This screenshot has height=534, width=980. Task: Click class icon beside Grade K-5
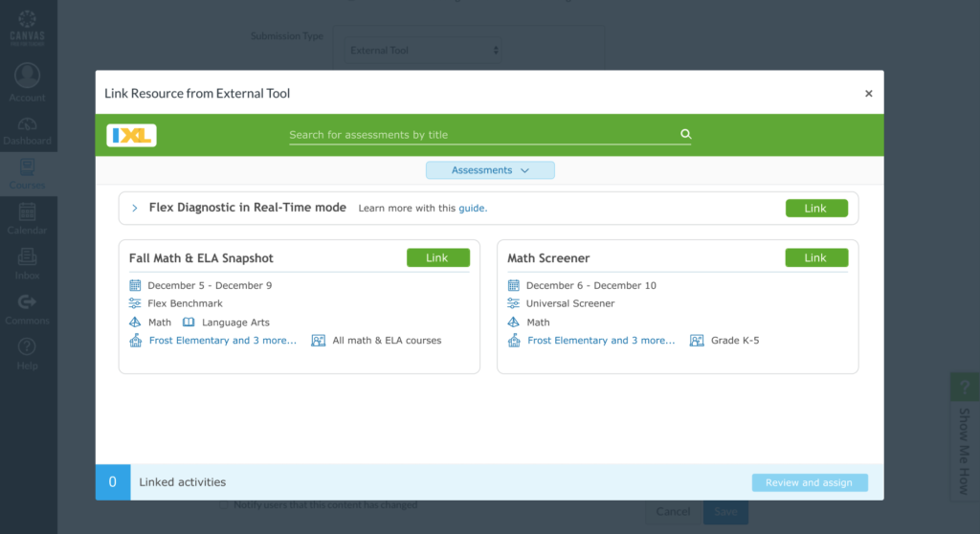tap(697, 341)
